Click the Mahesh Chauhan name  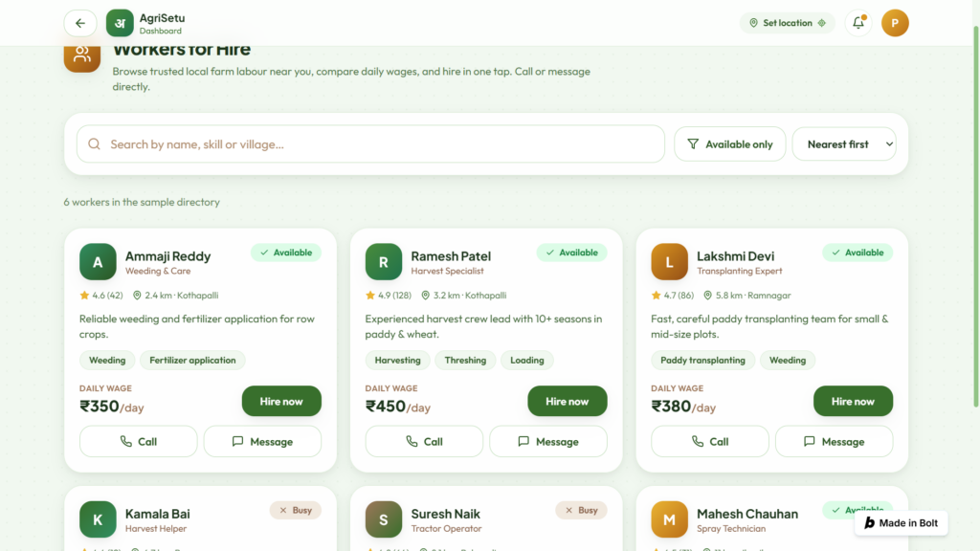pos(746,514)
